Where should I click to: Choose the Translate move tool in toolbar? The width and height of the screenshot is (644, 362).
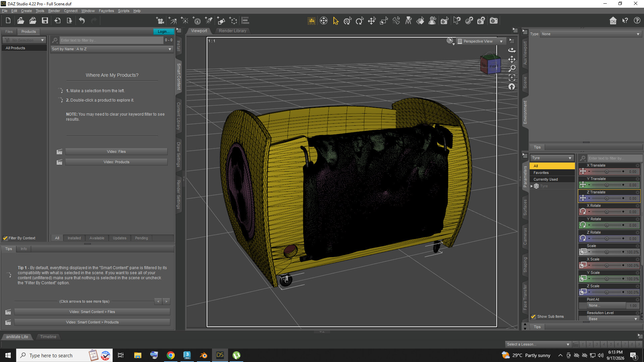pos(372,21)
